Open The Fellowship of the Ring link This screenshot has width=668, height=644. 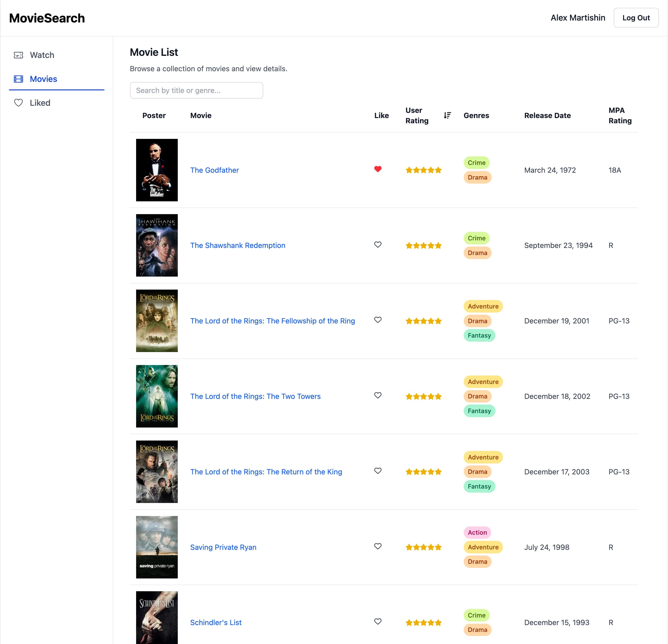click(x=272, y=321)
